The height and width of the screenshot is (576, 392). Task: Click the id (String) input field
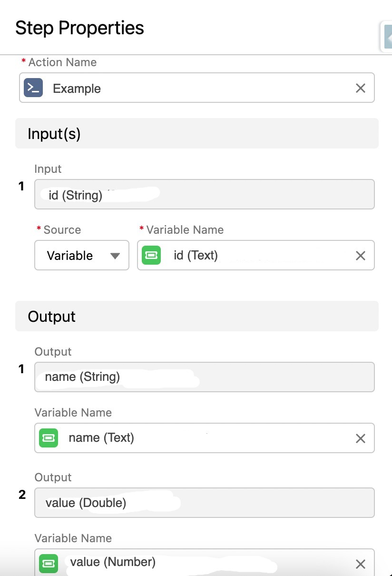pyautogui.click(x=204, y=195)
